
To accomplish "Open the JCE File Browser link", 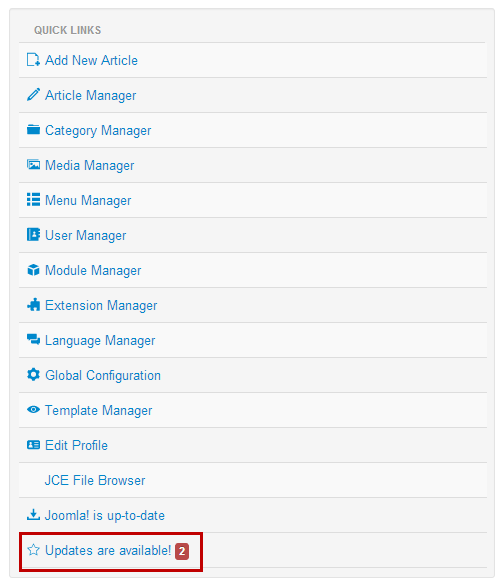I will [95, 480].
